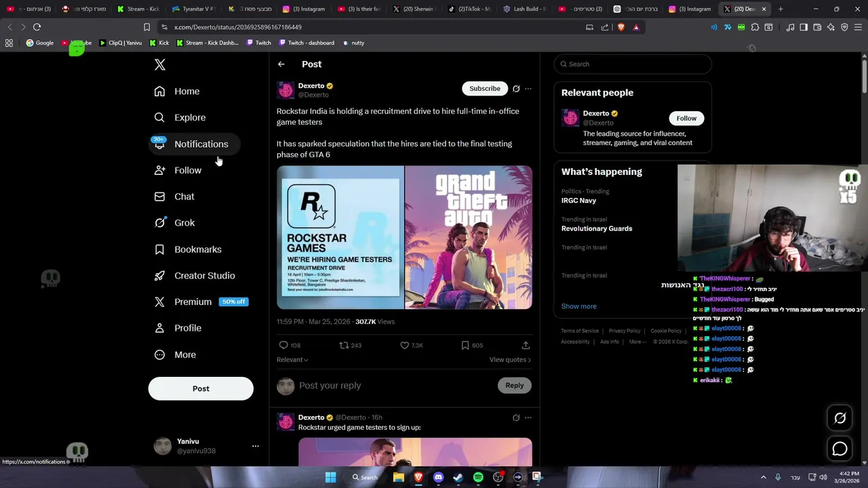Screen dimensions: 868x488
Task: Open Privacy Policy link
Action: (x=625, y=331)
